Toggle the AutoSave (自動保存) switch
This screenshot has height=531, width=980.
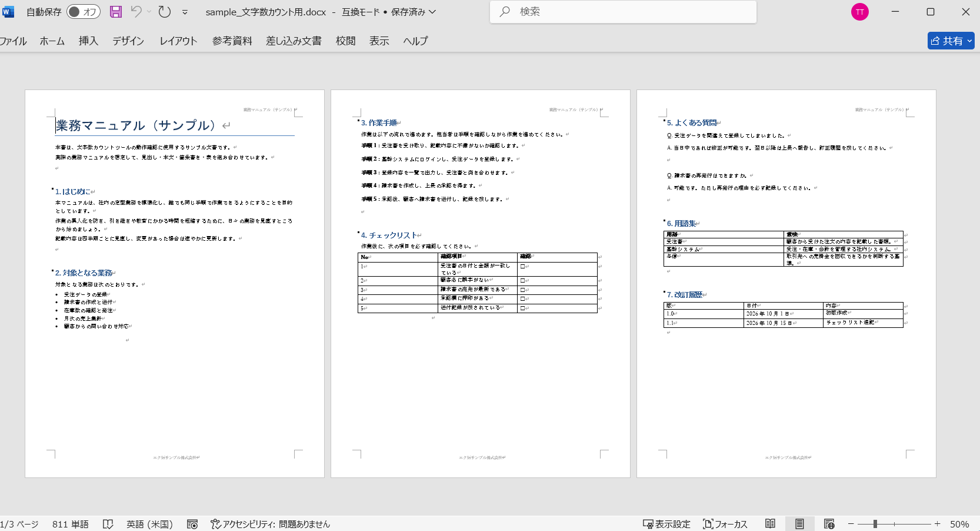point(84,12)
